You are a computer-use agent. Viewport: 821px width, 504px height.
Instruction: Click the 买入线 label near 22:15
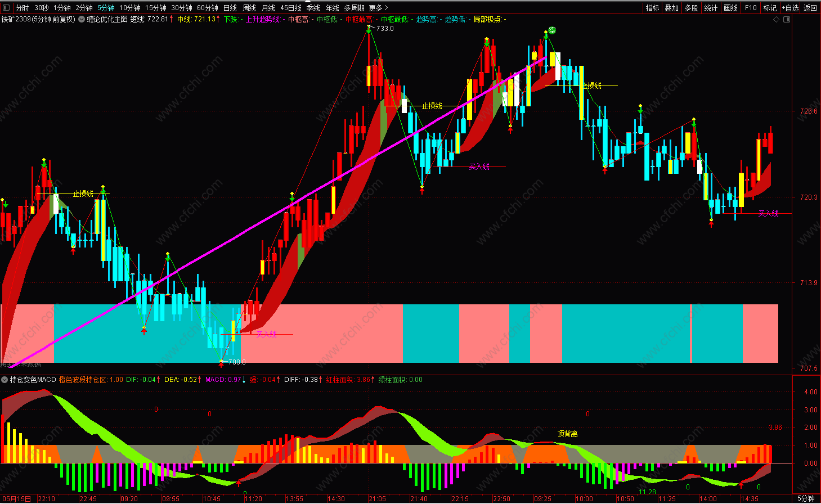pyautogui.click(x=479, y=166)
